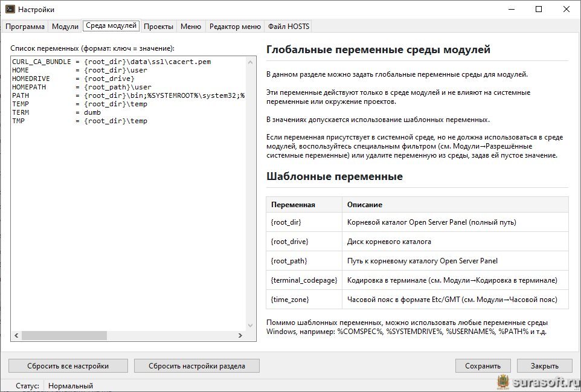Save settings with the Сохранить button

tap(483, 366)
